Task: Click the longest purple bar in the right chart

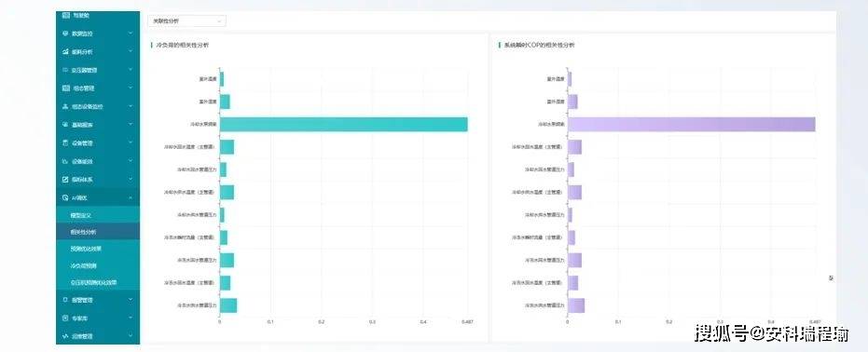Action: pyautogui.click(x=692, y=125)
